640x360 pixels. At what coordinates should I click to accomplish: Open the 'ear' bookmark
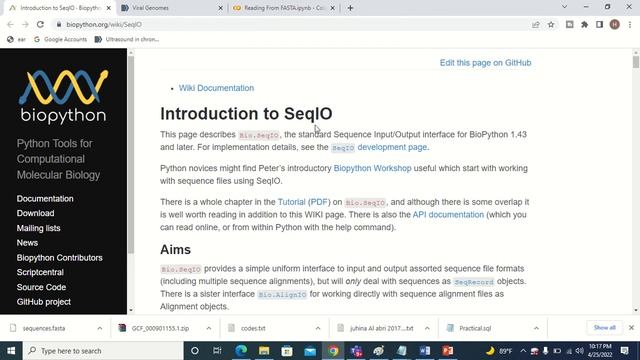[x=17, y=39]
